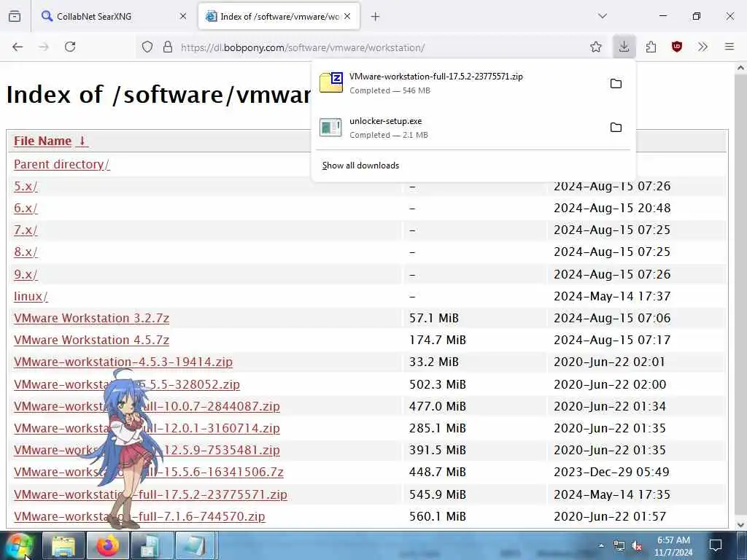Open the 6.x/ folder link
The height and width of the screenshot is (560, 747).
pyautogui.click(x=26, y=208)
